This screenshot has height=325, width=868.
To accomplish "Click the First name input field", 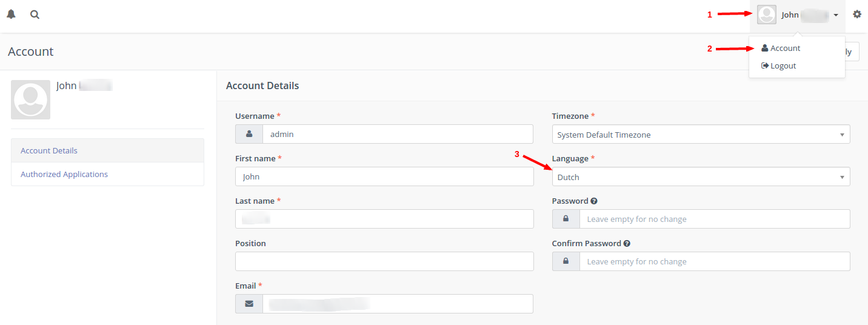I will [384, 177].
